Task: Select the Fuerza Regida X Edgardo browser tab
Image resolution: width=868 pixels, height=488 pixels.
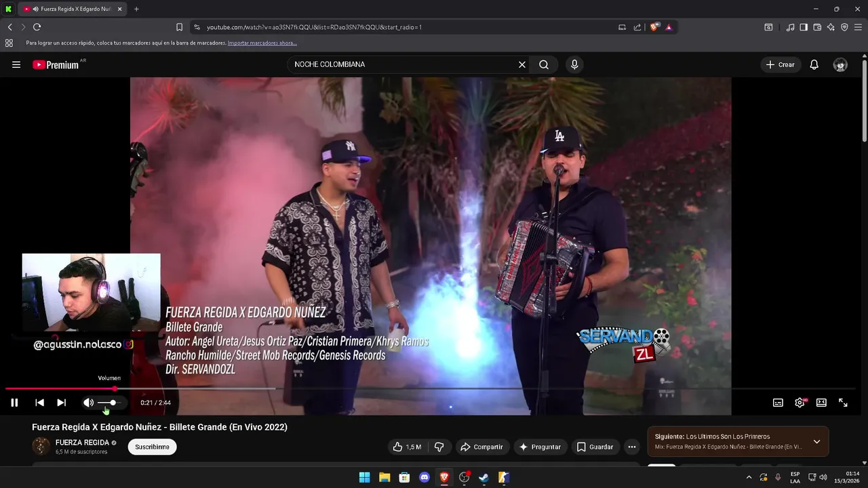Action: coord(73,9)
